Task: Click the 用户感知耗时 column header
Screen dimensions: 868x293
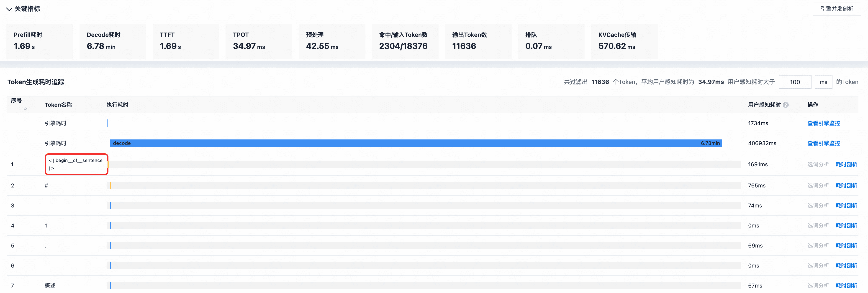Action: point(764,105)
